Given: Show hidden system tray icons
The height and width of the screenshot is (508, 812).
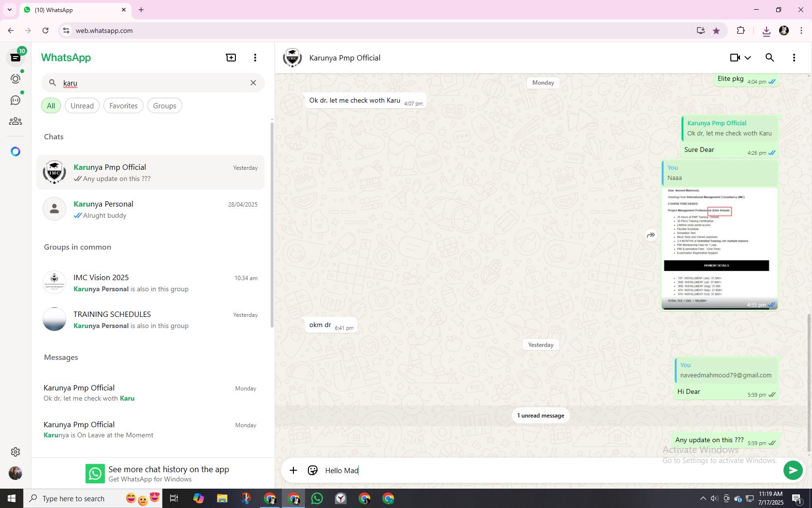Looking at the screenshot, I should tap(703, 498).
